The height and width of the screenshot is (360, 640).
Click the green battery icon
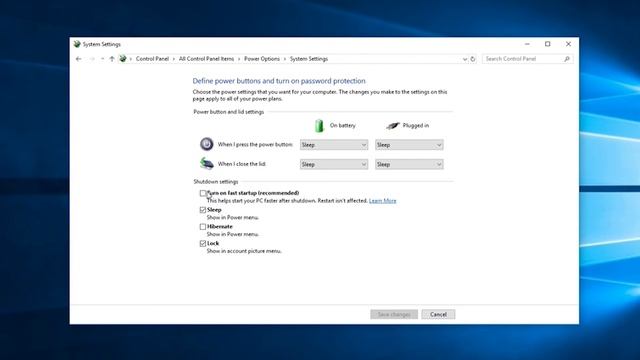pos(319,125)
